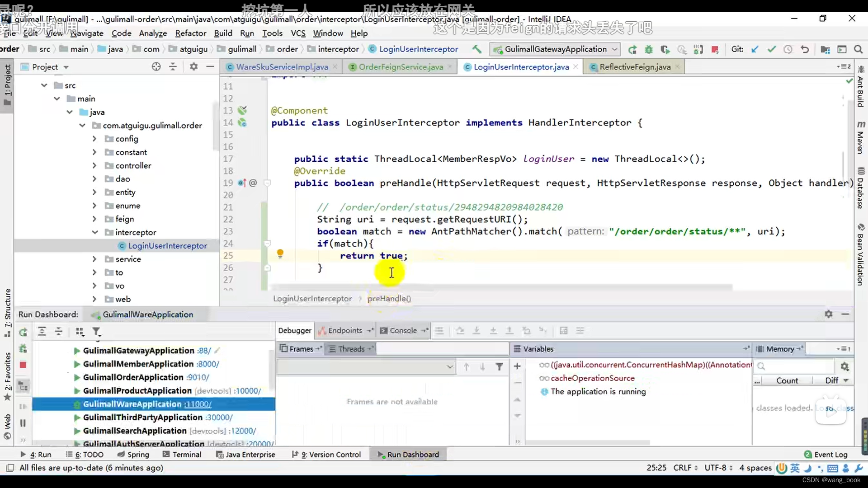The width and height of the screenshot is (868, 488).
Task: Click the Endpoints tab in debugger
Action: [346, 330]
